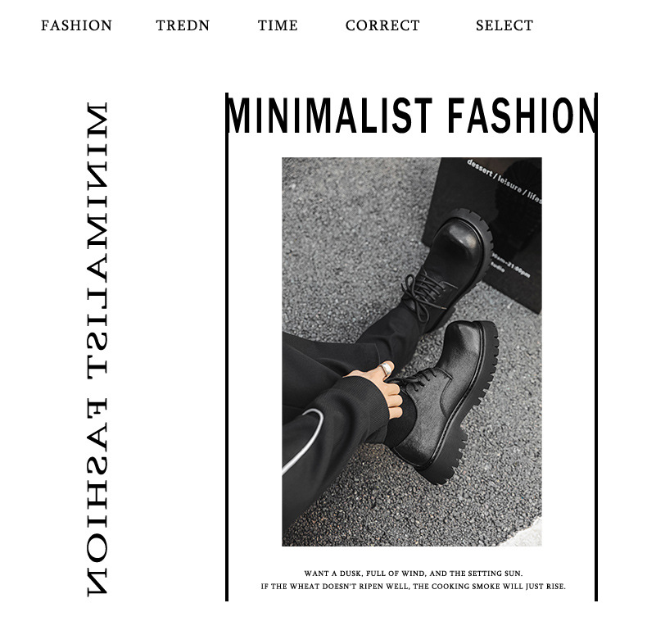This screenshot has height=644, width=647.
Task: Click the rotated vertical MINIMALIST FASHION text
Action: 97,349
